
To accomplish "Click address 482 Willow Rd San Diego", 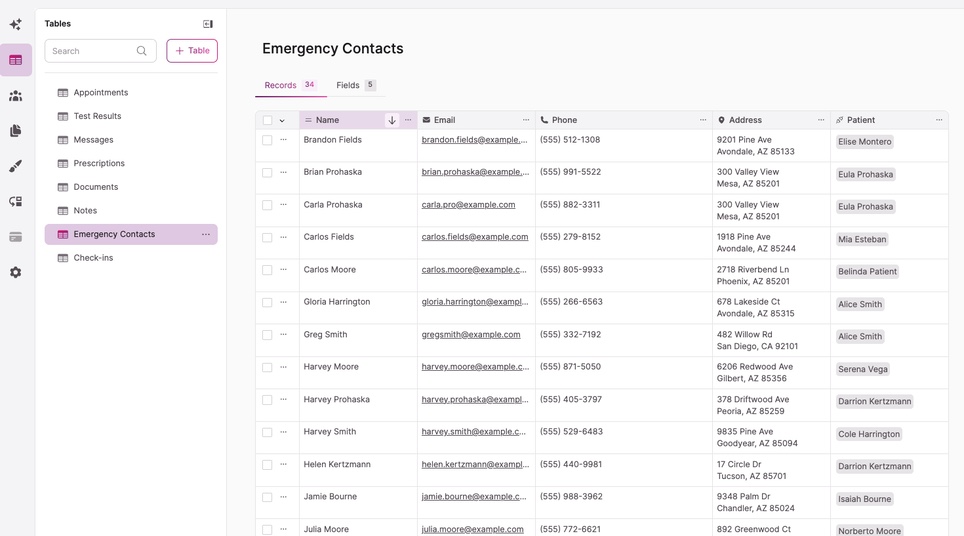I will click(x=757, y=341).
